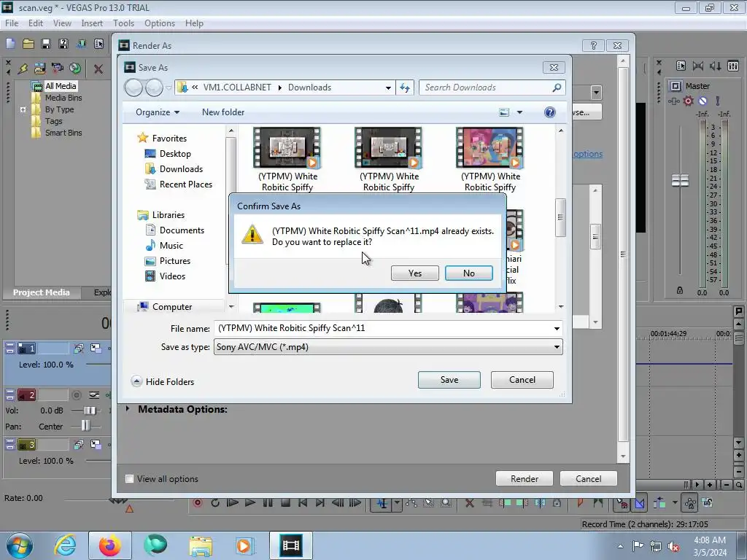Click Go to Start transport button

(x=303, y=503)
